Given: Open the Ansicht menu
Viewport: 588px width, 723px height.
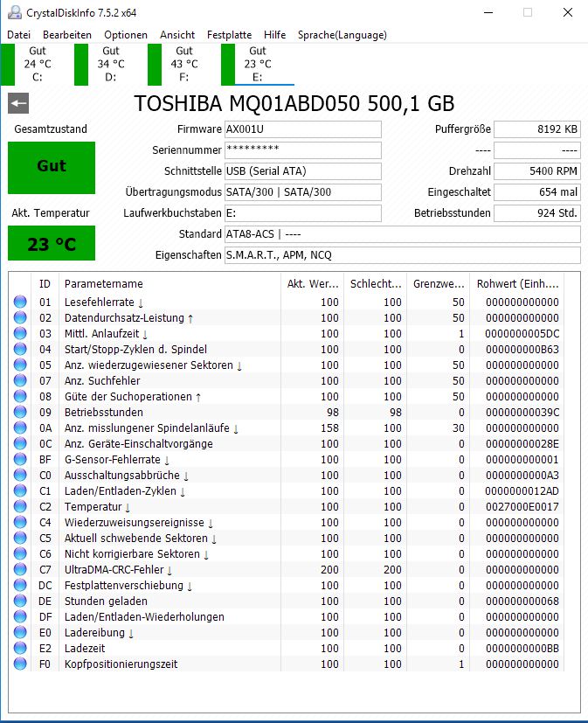Looking at the screenshot, I should pyautogui.click(x=177, y=35).
